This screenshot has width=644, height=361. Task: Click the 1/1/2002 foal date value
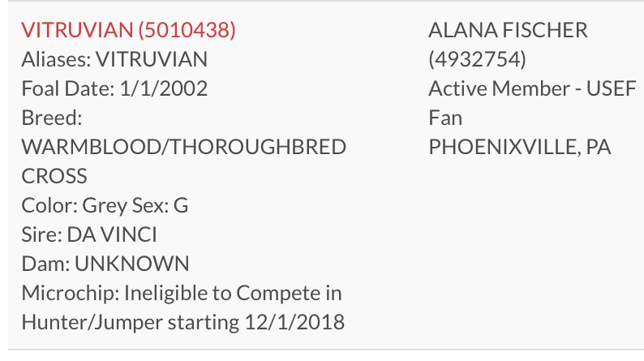[x=164, y=88]
